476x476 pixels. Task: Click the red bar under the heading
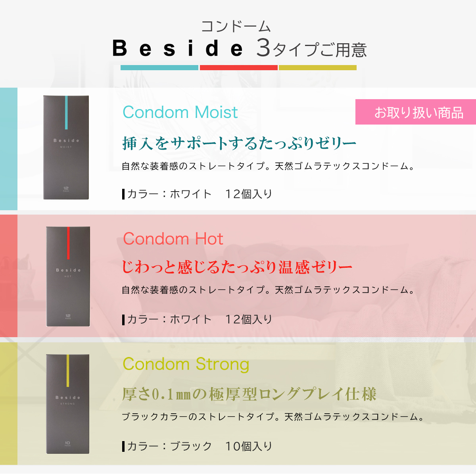point(239,68)
